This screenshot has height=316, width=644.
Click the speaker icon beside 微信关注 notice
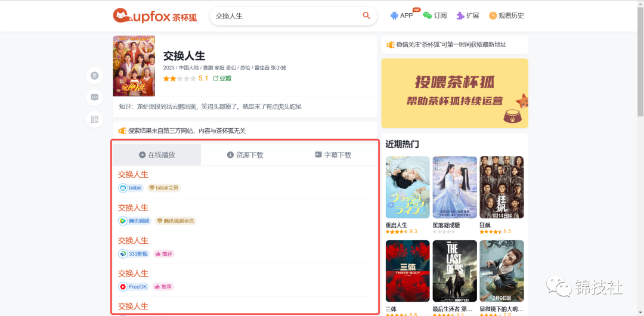click(390, 45)
